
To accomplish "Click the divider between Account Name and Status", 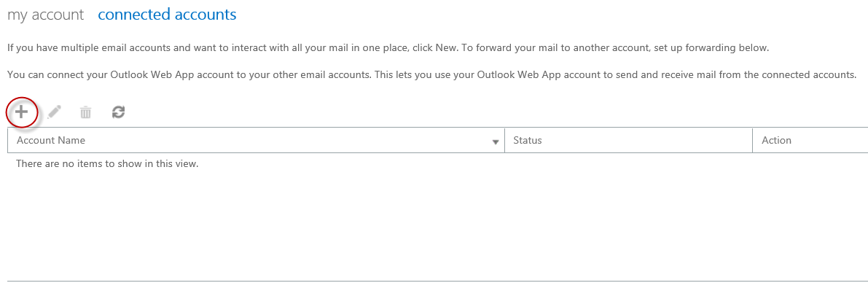I will click(x=505, y=140).
